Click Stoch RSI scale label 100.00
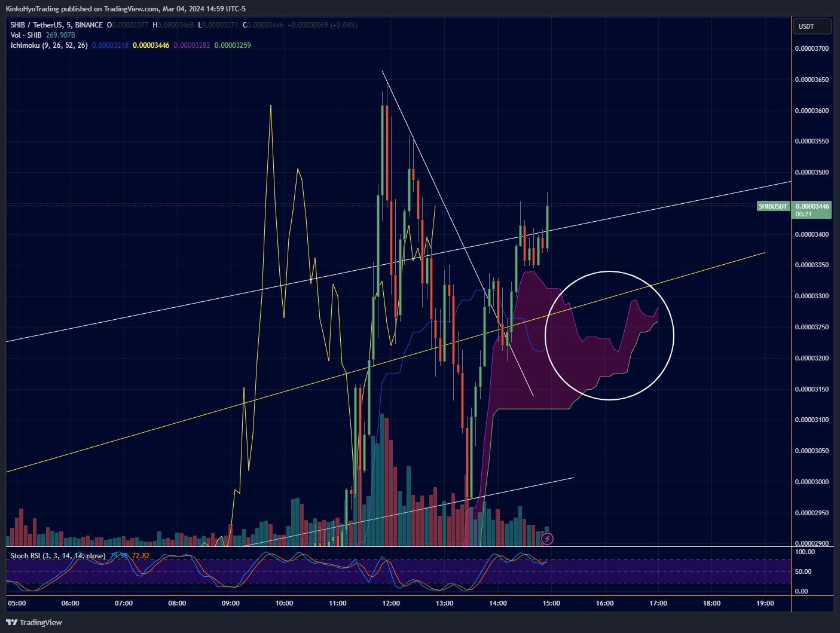This screenshot has width=840, height=633. click(804, 552)
